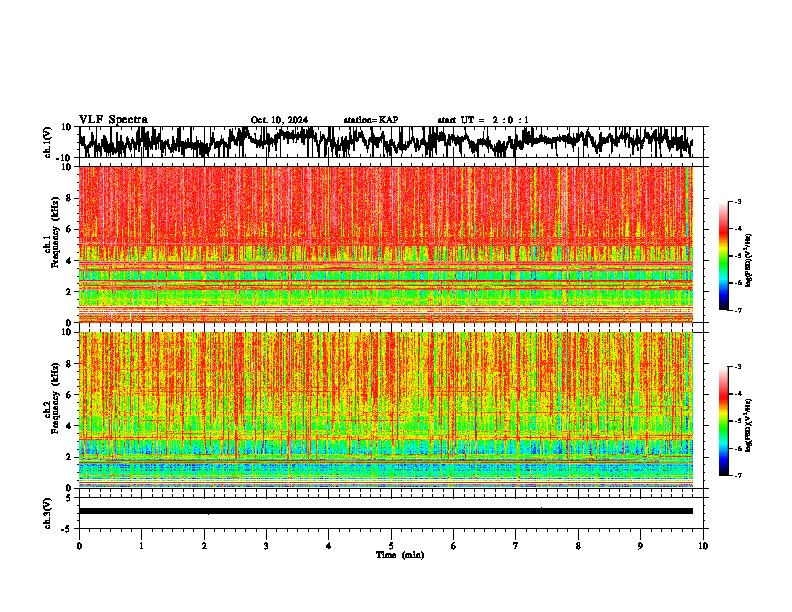Image resolution: width=792 pixels, height=612 pixels.
Task: Click the "-5" tick on ch.3 voltage axis
Action: coord(68,530)
